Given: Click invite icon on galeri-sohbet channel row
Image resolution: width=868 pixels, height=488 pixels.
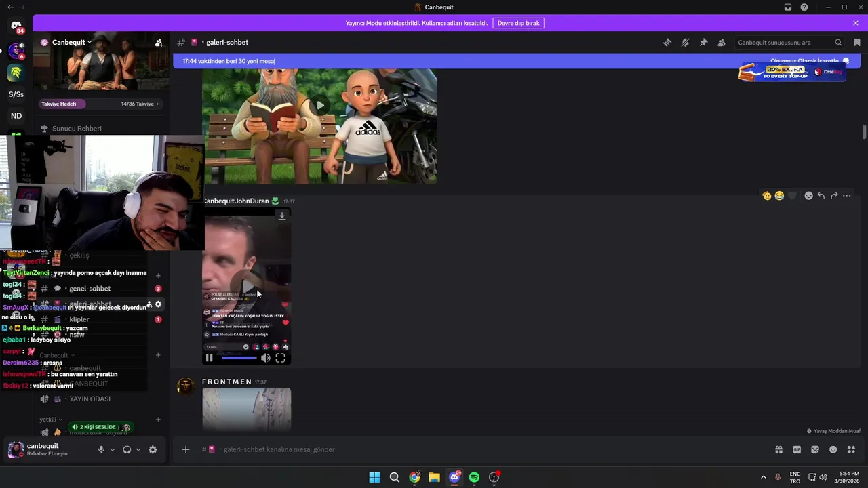Looking at the screenshot, I should tap(149, 304).
